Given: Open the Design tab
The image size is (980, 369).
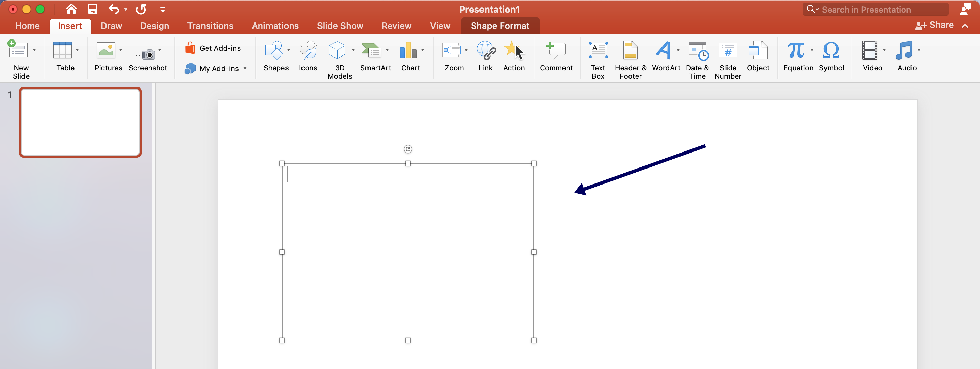Looking at the screenshot, I should pyautogui.click(x=154, y=26).
